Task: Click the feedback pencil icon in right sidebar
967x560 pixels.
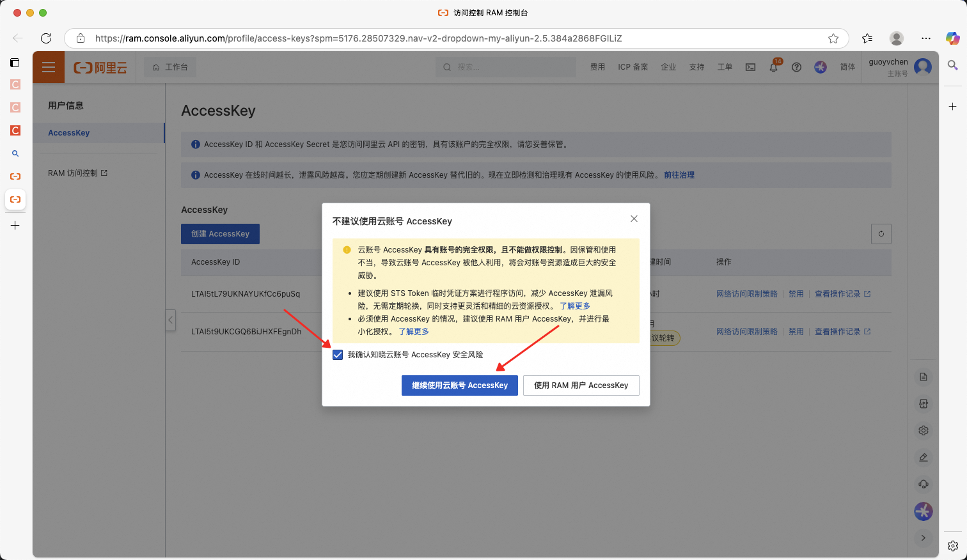Action: pos(923,457)
